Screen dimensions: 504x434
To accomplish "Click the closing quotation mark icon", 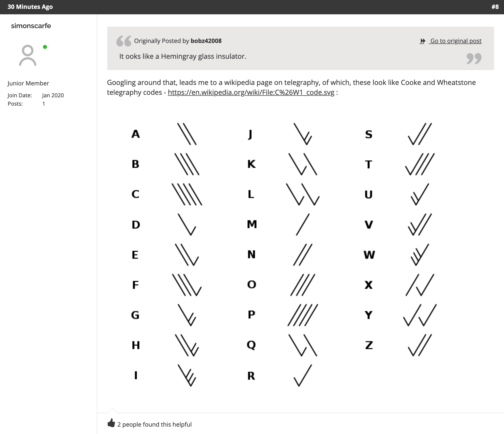I will [474, 59].
